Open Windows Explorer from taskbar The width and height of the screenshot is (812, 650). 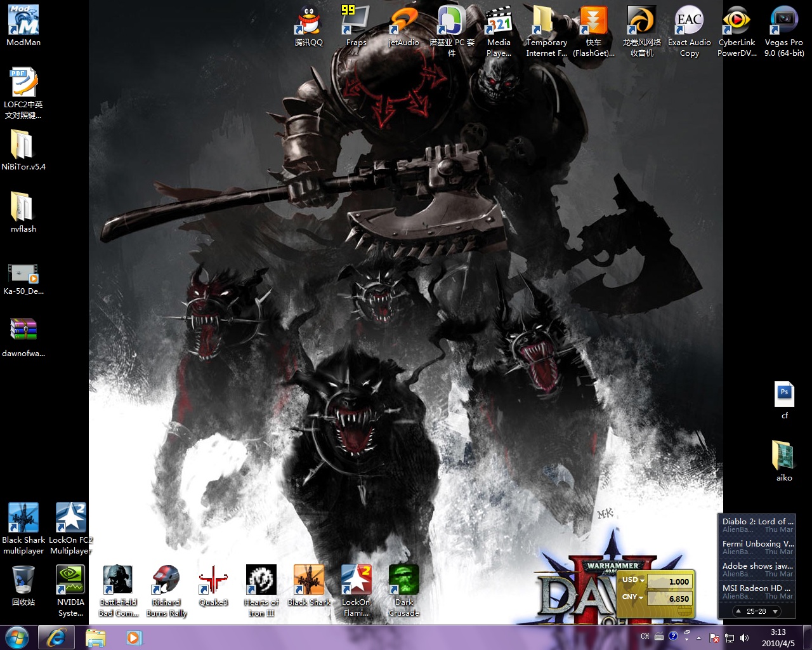[96, 637]
